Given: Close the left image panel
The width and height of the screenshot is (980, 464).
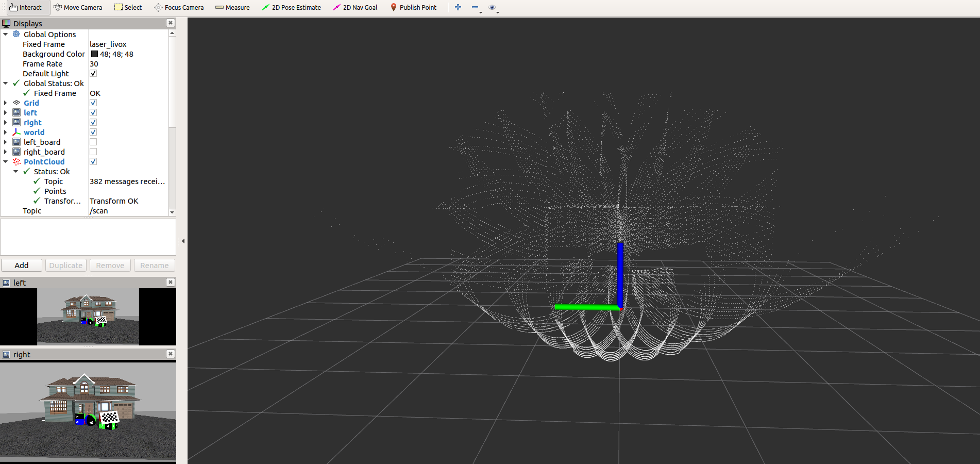Looking at the screenshot, I should point(171,282).
